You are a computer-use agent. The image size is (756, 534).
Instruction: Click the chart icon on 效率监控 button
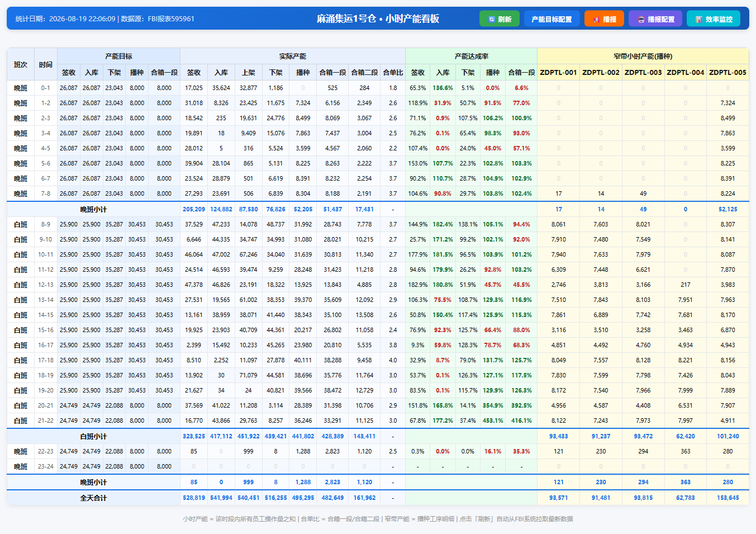(x=698, y=19)
